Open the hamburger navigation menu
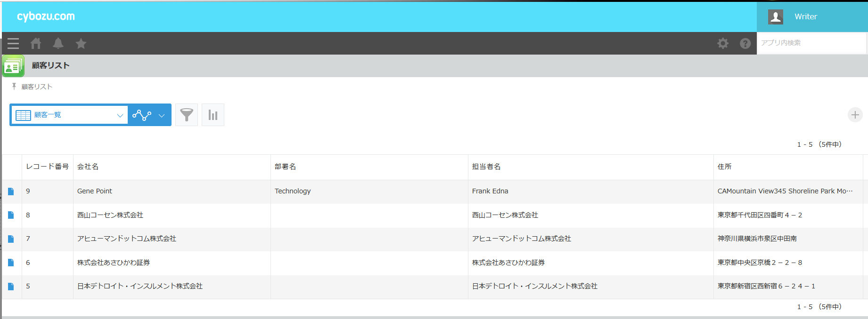The width and height of the screenshot is (868, 319). 13,44
